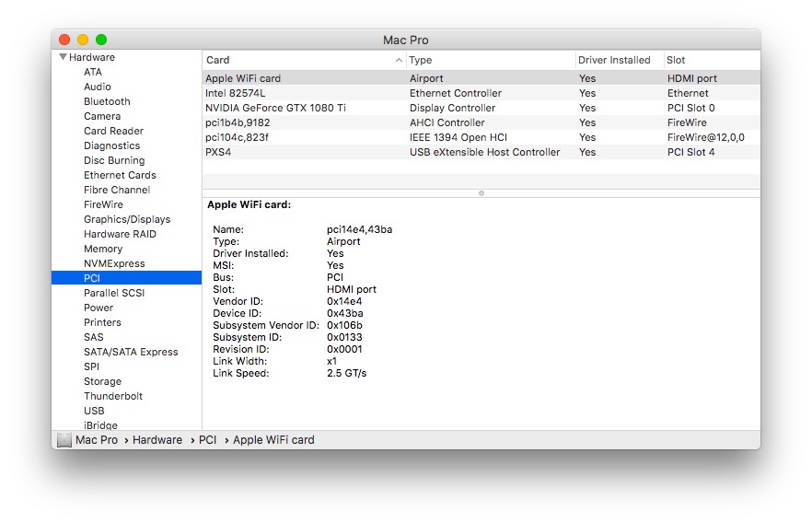Open the Thunderbolt section
Image resolution: width=812 pixels, height=523 pixels.
point(113,396)
